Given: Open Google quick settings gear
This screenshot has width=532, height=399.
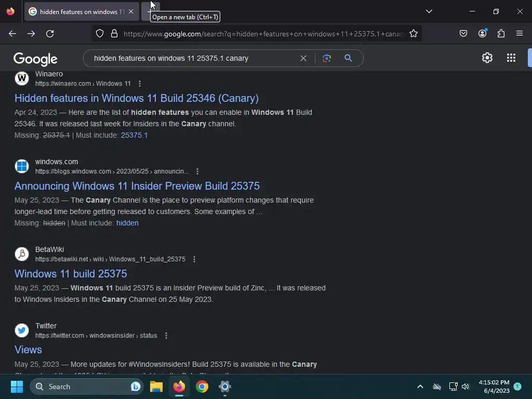Looking at the screenshot, I should [x=487, y=58].
